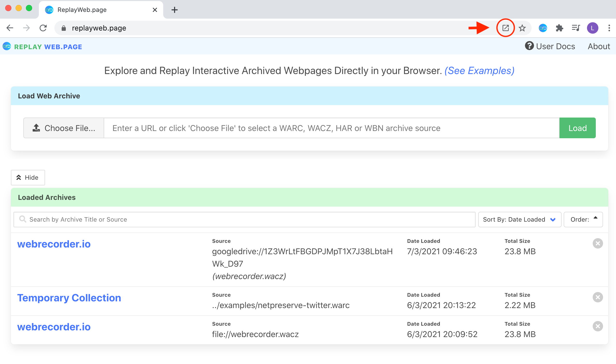Image resolution: width=616 pixels, height=364 pixels.
Task: Click the install app icon in address bar
Action: coord(505,28)
